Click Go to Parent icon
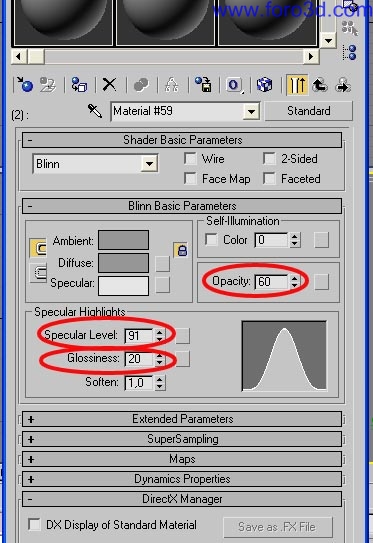Viewport: 373px width, 543px height. [x=320, y=84]
